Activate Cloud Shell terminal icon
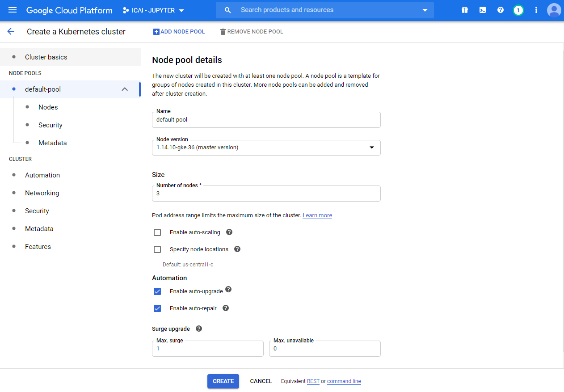The height and width of the screenshot is (392, 564). coord(483,10)
